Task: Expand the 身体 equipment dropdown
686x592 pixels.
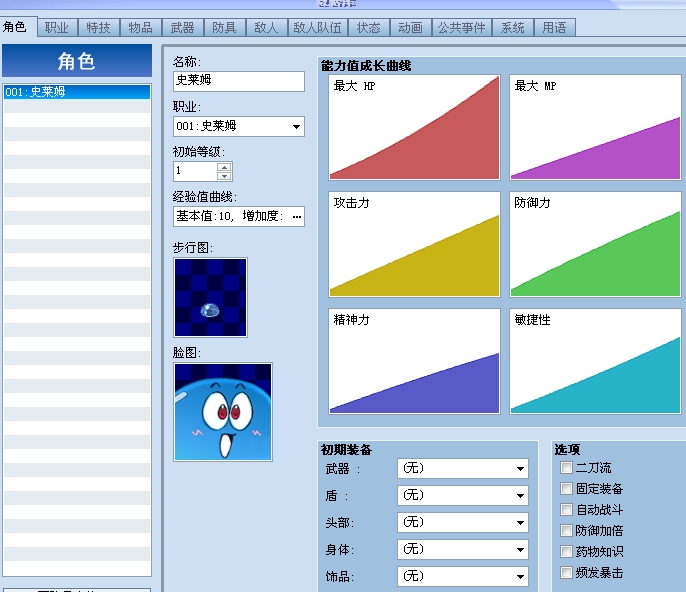Action: point(463,550)
